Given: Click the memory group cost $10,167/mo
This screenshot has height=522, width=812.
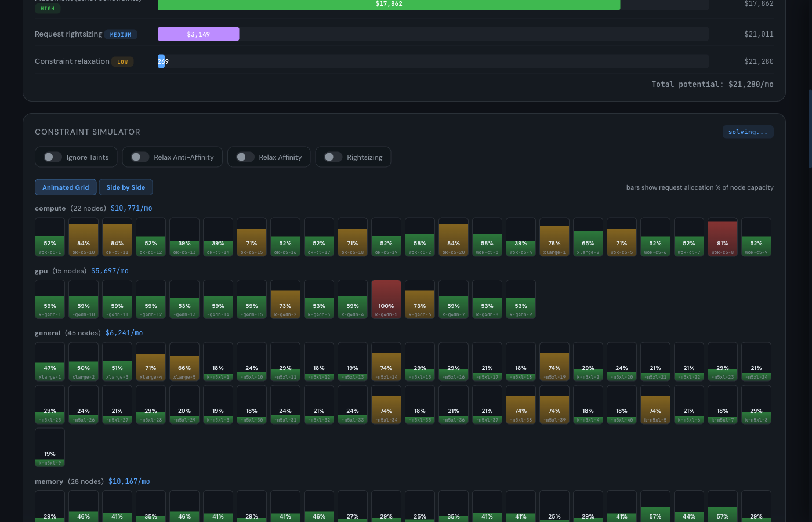Looking at the screenshot, I should click(x=129, y=481).
